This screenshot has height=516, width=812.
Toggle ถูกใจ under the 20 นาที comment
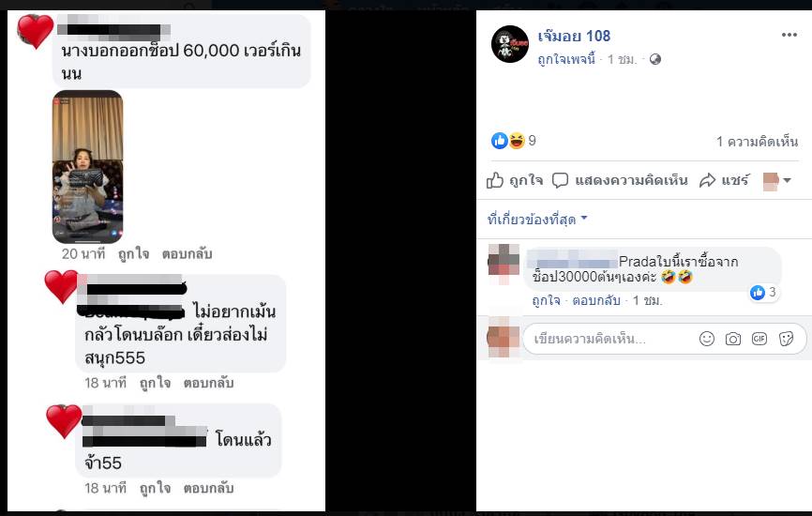[x=133, y=254]
